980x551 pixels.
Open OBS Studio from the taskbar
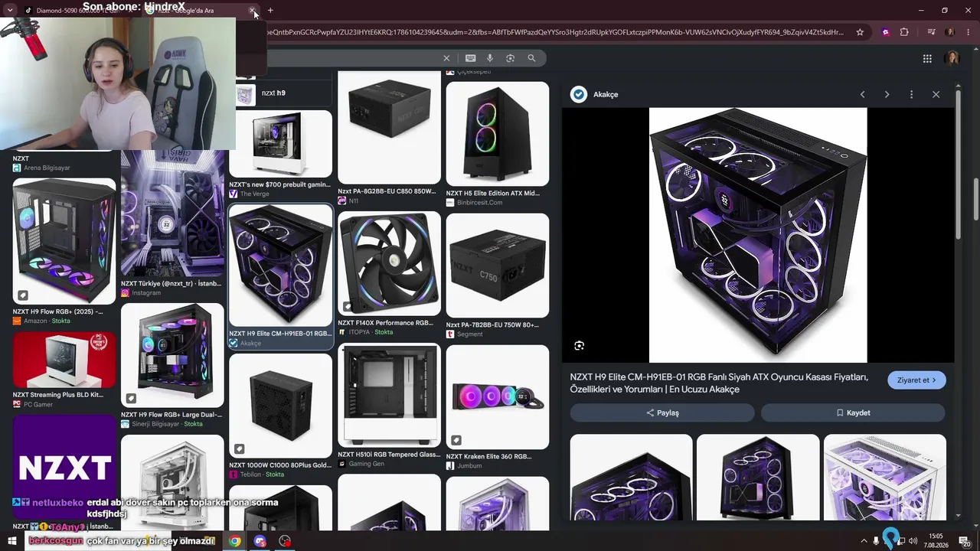coord(286,541)
